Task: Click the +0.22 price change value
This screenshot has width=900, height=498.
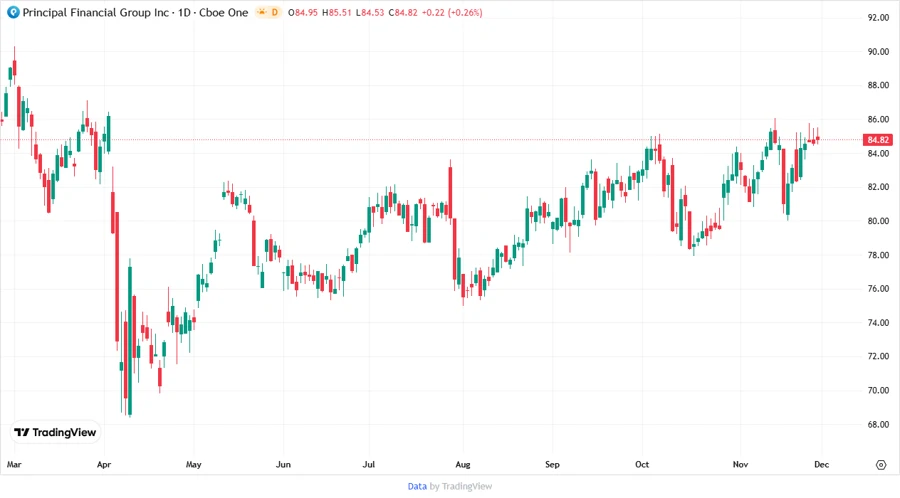Action: (x=438, y=12)
